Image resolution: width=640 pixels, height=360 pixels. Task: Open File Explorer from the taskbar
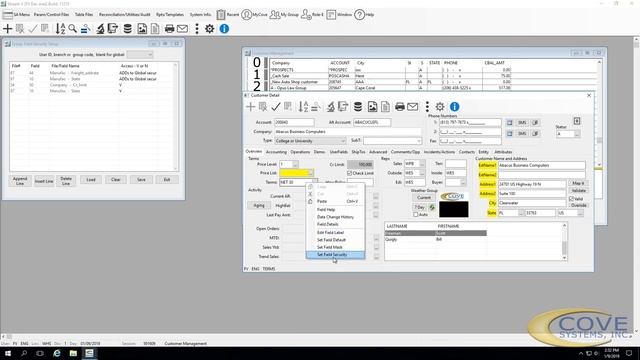click(x=73, y=353)
